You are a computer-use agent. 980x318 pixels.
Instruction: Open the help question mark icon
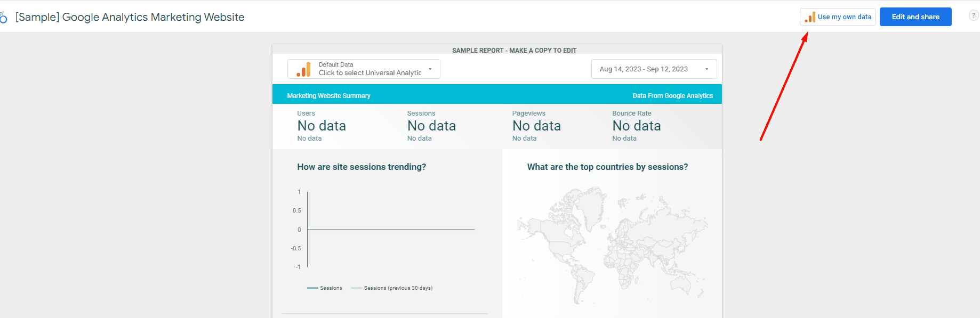coord(974,15)
